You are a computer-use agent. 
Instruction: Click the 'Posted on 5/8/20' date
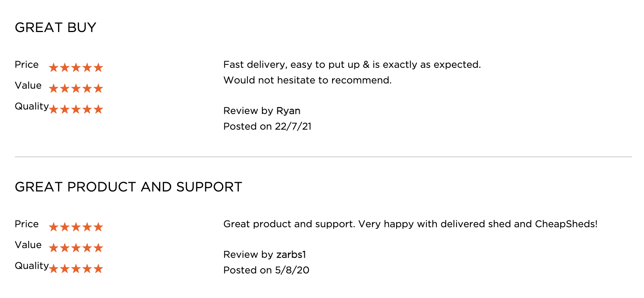266,270
